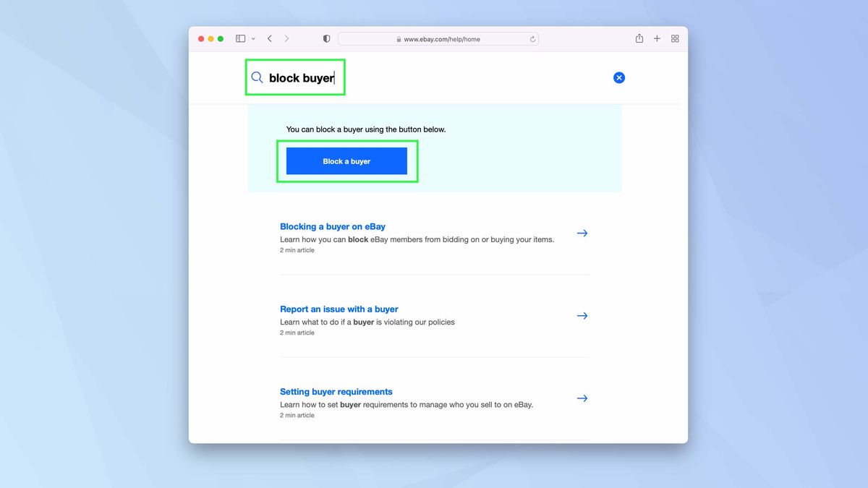Open a new tab with the plus icon
The height and width of the screenshot is (488, 868).
[657, 38]
